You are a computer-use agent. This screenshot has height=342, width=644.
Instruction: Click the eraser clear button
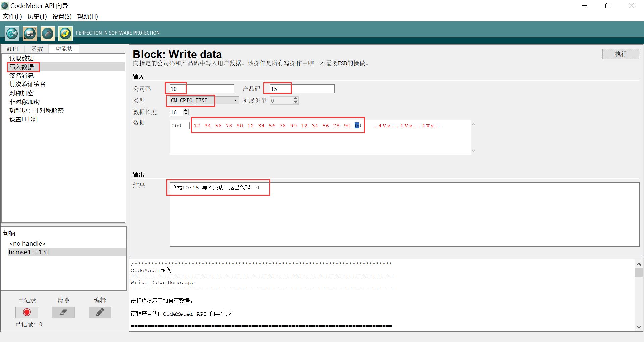[63, 312]
